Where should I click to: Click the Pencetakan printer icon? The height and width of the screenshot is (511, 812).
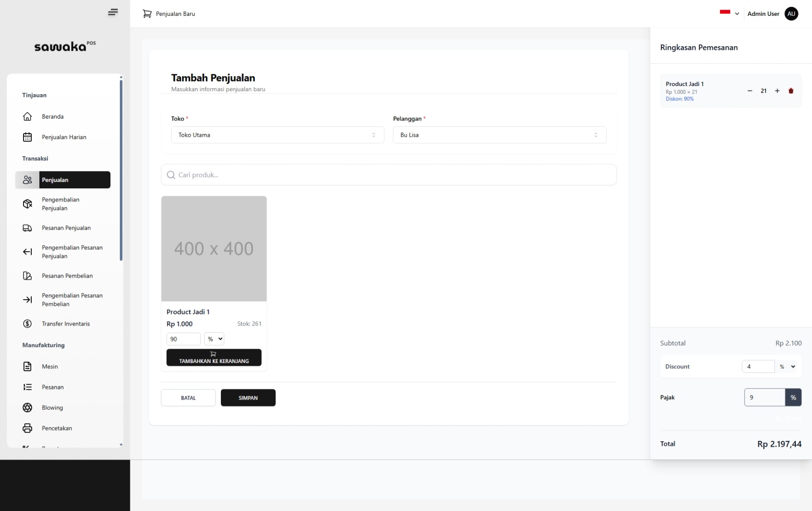click(28, 428)
